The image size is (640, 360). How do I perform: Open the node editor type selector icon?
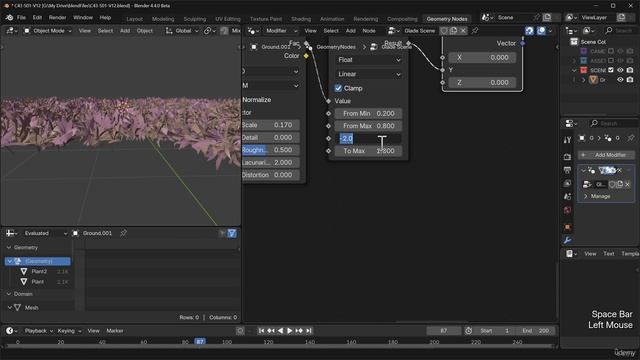[x=253, y=31]
